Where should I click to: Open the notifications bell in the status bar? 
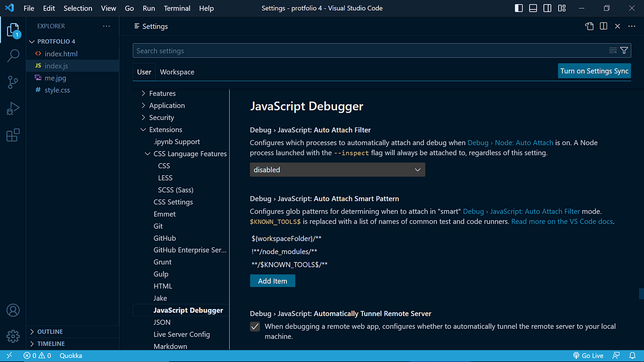632,355
